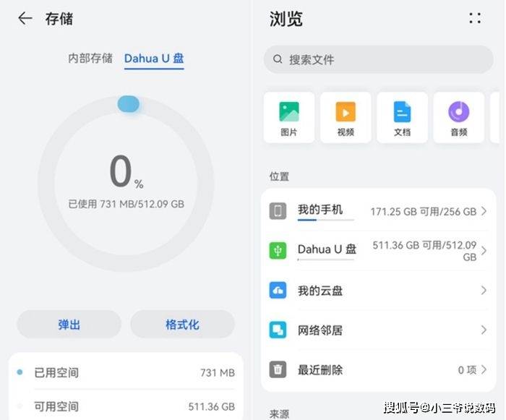Screen dimensions: 506x420
Task: Tap the 存储 page title
Action: [59, 19]
